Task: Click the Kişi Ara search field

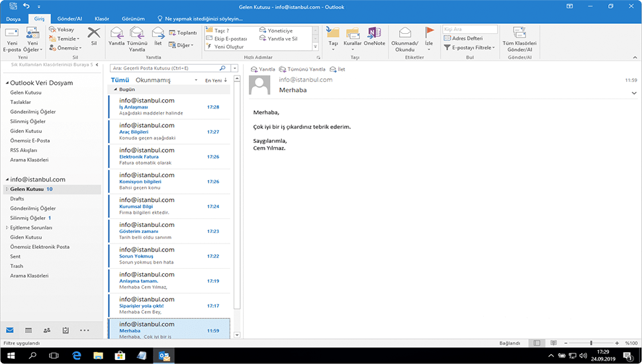Action: [x=470, y=30]
